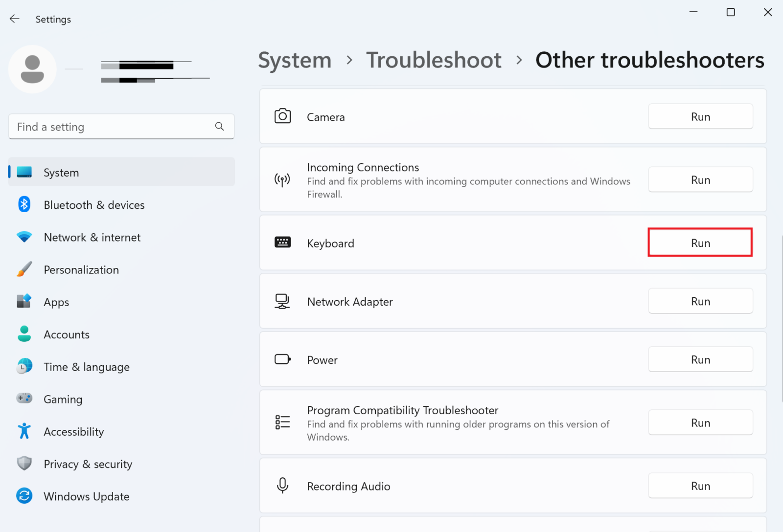Select Accounts in the sidebar
The height and width of the screenshot is (532, 783).
(x=67, y=334)
